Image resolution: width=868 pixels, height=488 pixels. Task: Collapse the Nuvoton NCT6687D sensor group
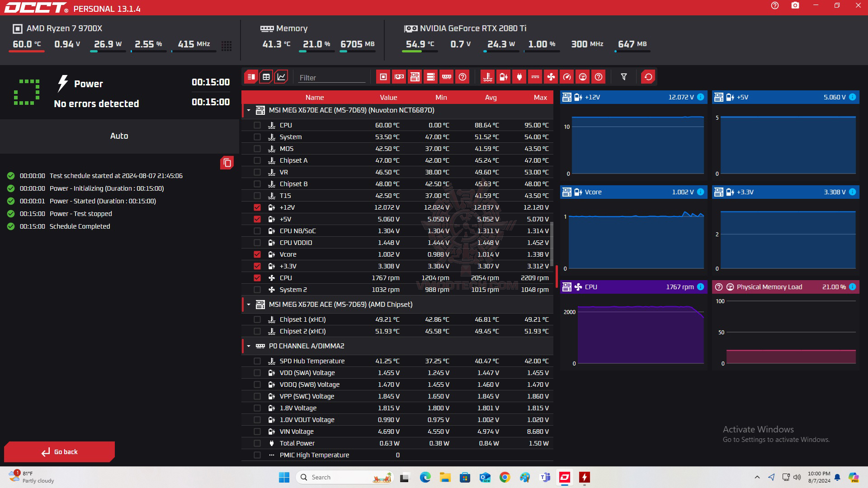tap(248, 110)
